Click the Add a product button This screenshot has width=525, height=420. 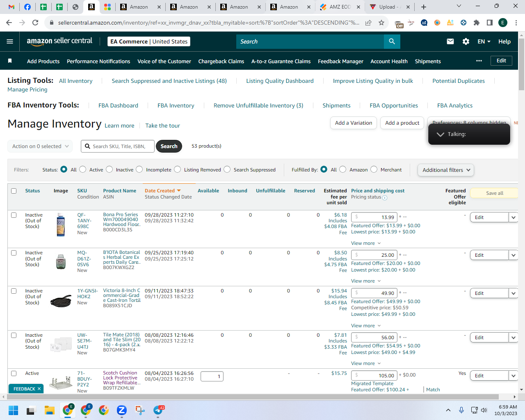(x=402, y=123)
